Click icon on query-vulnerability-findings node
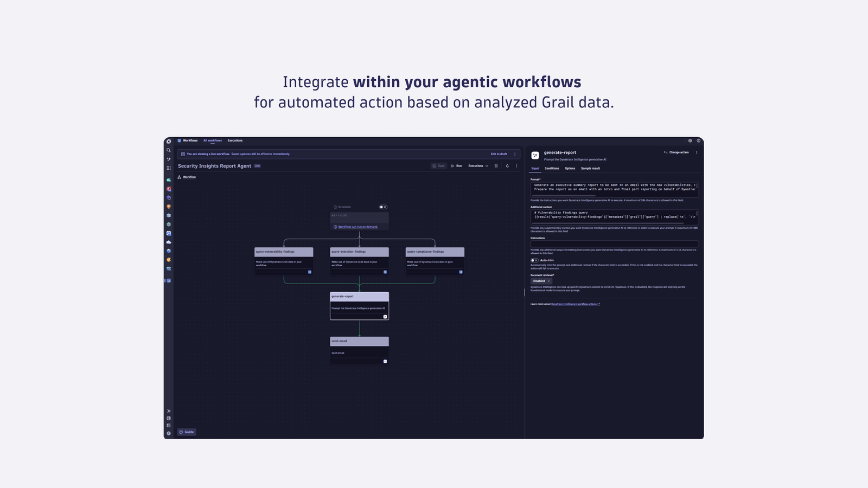This screenshot has height=488, width=868. (310, 272)
